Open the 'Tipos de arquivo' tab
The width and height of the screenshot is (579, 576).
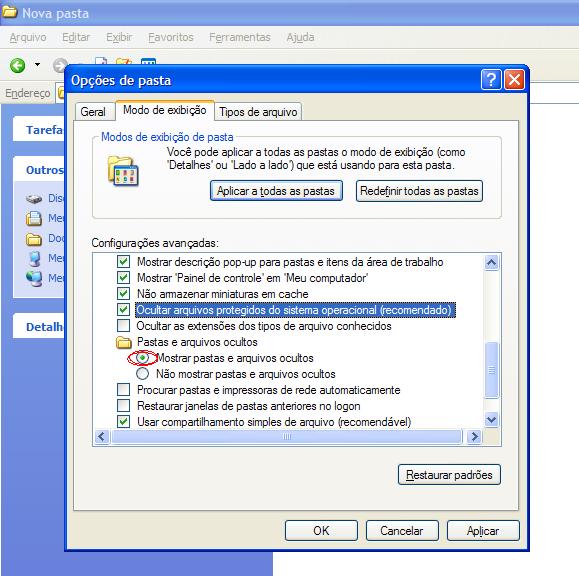(258, 112)
